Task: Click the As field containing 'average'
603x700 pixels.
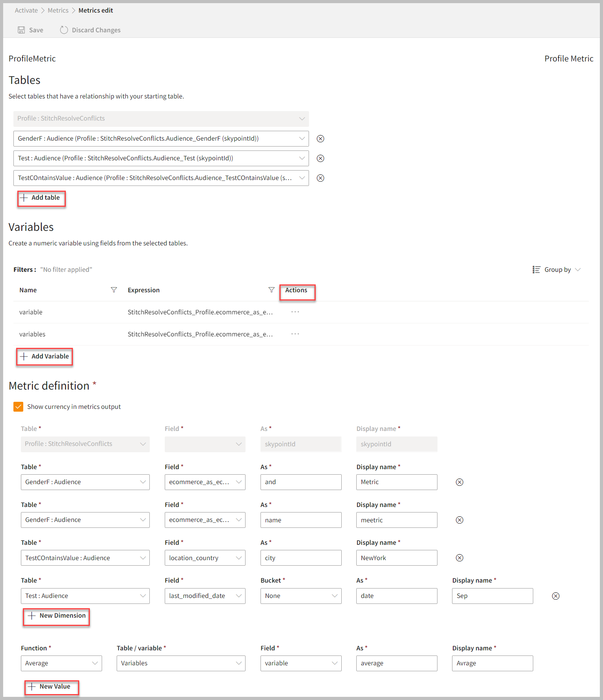Action: 397,663
